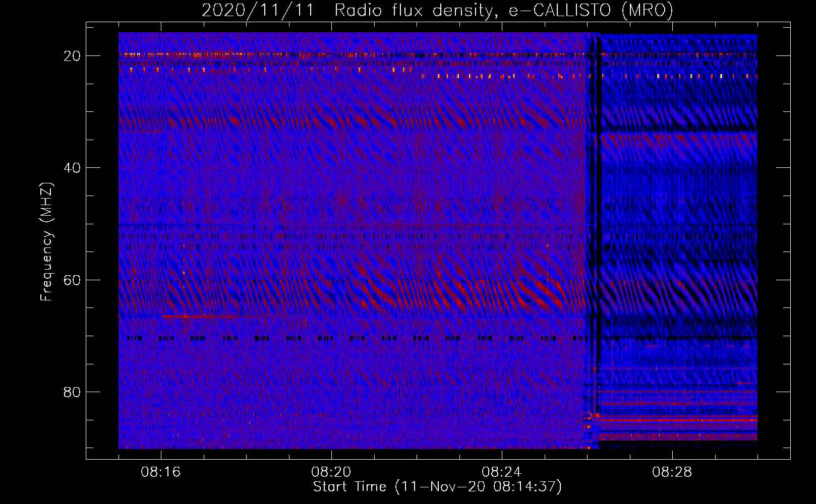Viewport: 816px width, 504px height.
Task: Select the 20 MHz frequency tick label
Action: pos(73,56)
